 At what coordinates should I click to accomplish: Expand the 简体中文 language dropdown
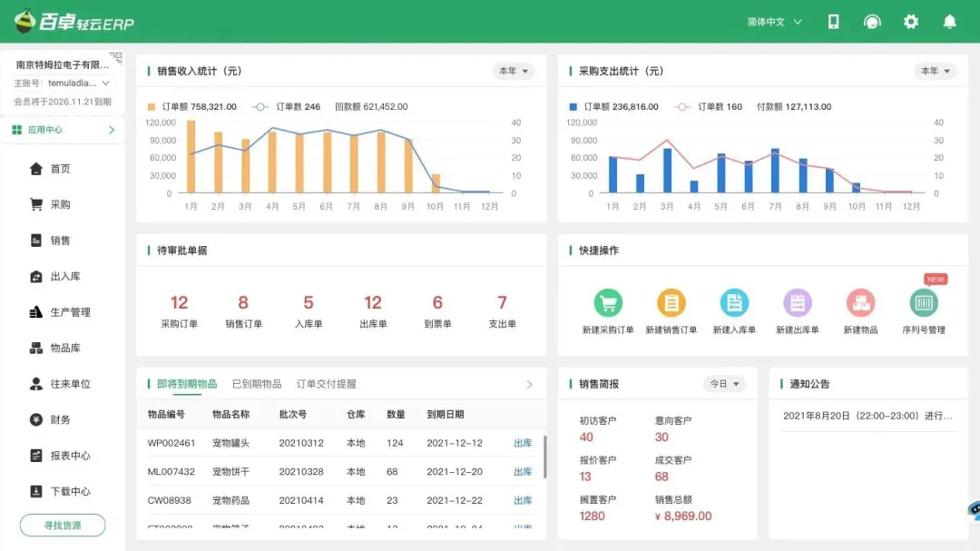[x=774, y=22]
